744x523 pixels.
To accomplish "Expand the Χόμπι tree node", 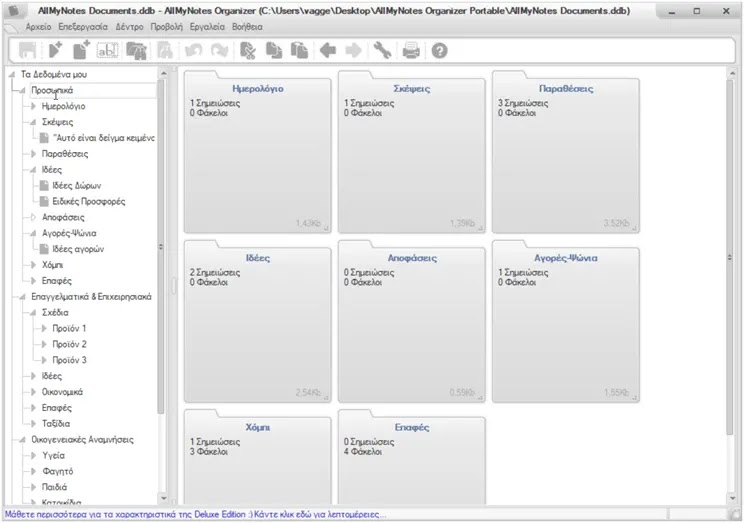I will (33, 265).
